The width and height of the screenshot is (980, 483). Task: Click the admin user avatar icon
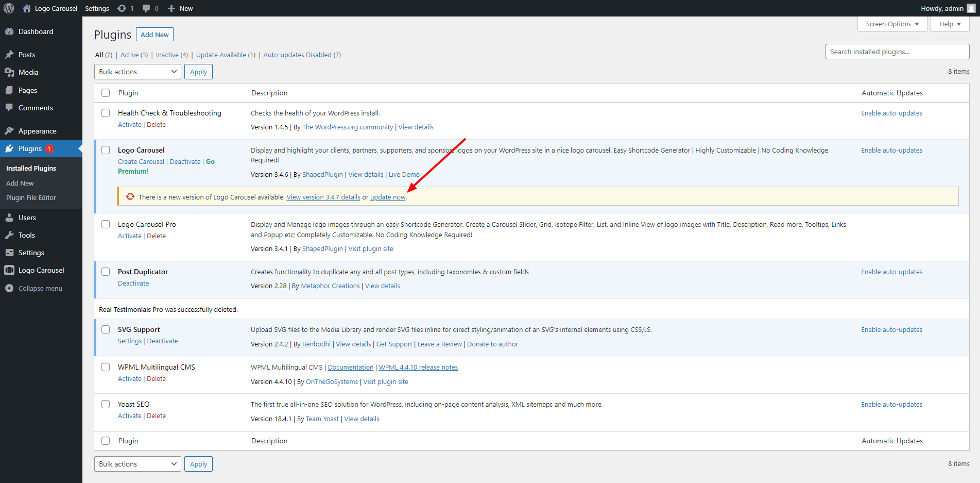[x=972, y=8]
